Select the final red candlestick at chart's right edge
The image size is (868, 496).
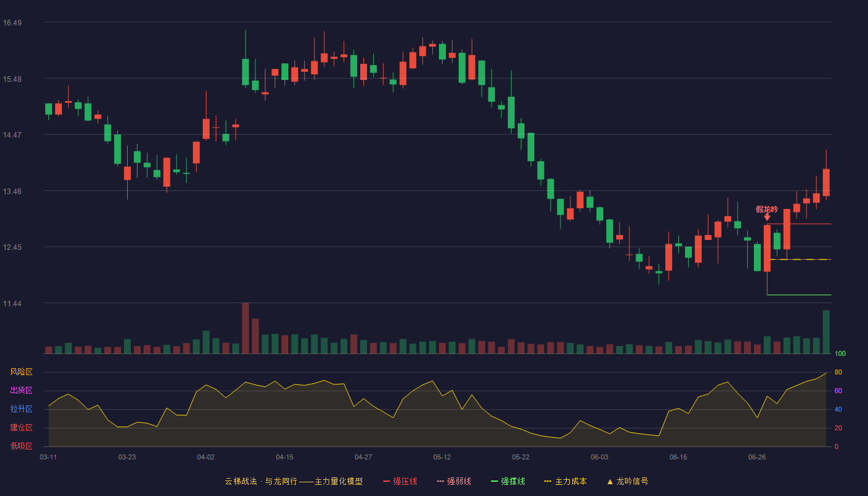(x=826, y=182)
